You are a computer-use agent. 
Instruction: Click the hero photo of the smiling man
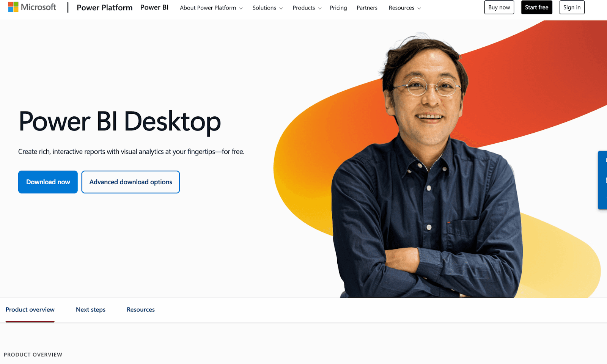point(425,152)
